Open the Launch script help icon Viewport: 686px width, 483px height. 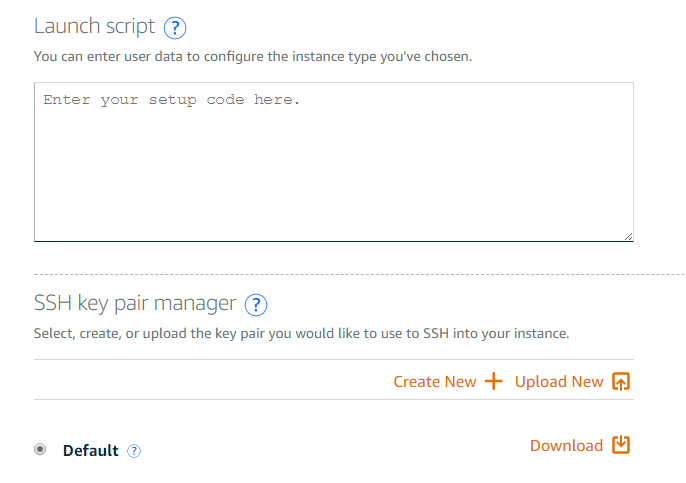click(x=175, y=28)
